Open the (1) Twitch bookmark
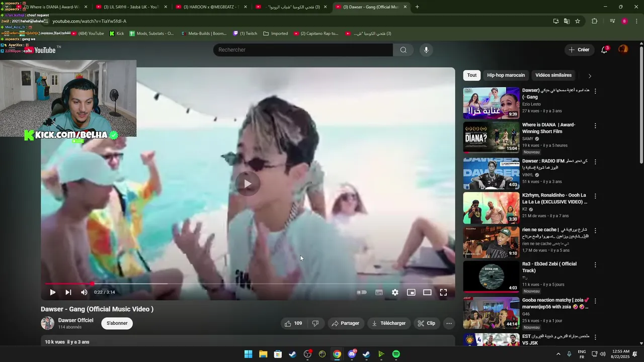 [245, 34]
